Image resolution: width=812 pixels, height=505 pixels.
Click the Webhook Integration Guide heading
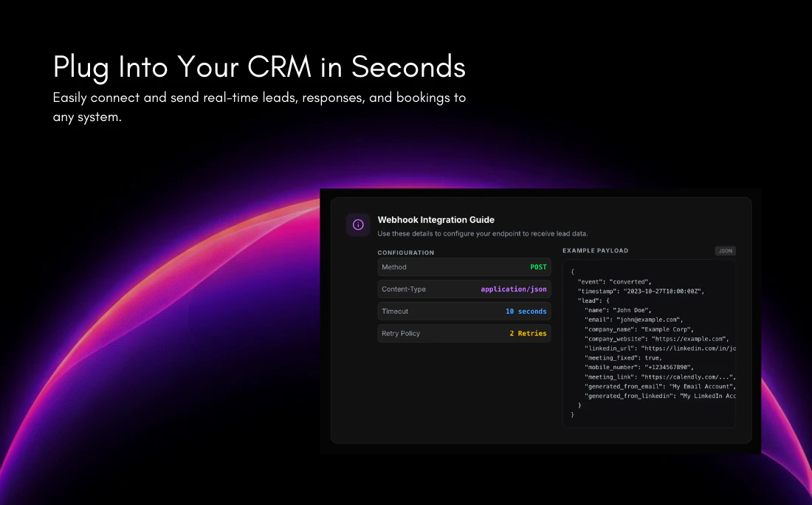436,219
